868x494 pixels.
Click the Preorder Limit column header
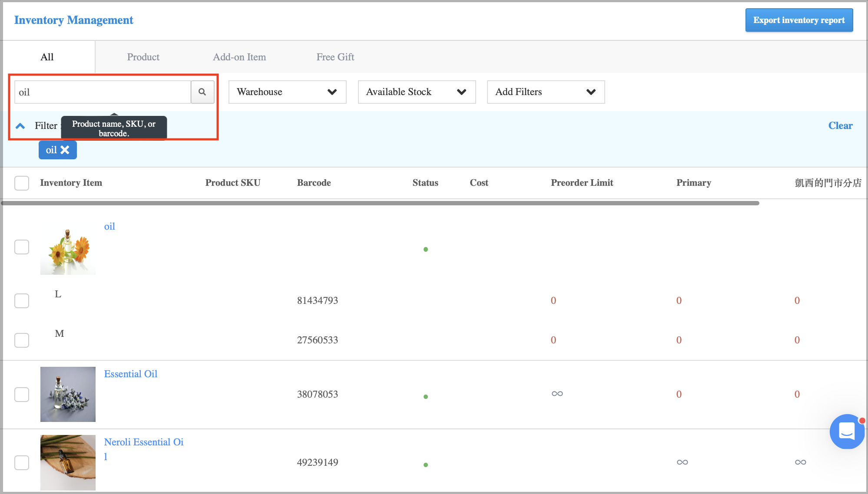582,183
